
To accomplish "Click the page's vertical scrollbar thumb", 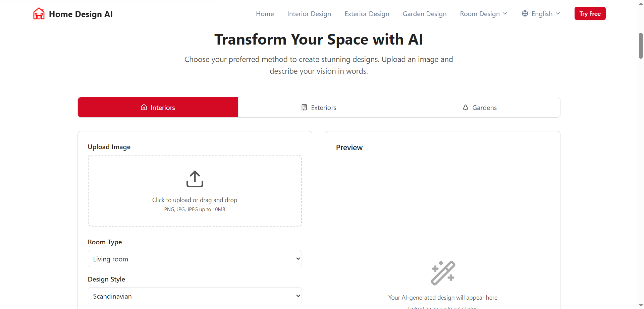I will point(641,46).
